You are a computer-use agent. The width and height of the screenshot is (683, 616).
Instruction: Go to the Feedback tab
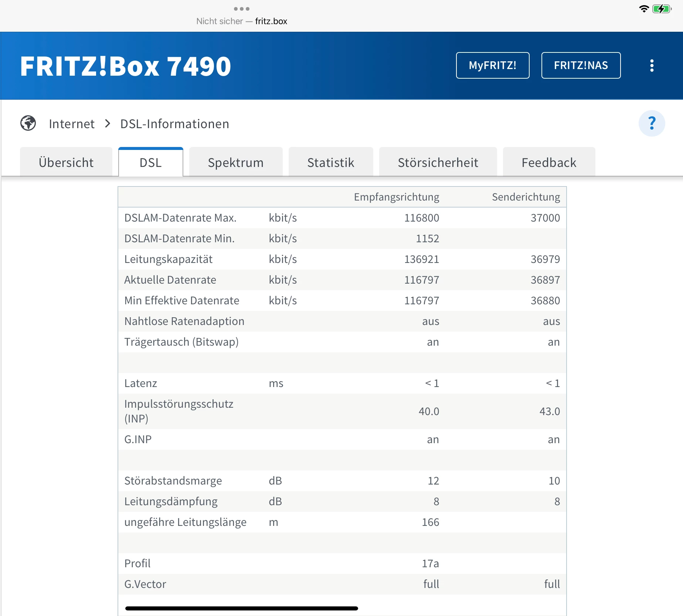point(549,162)
